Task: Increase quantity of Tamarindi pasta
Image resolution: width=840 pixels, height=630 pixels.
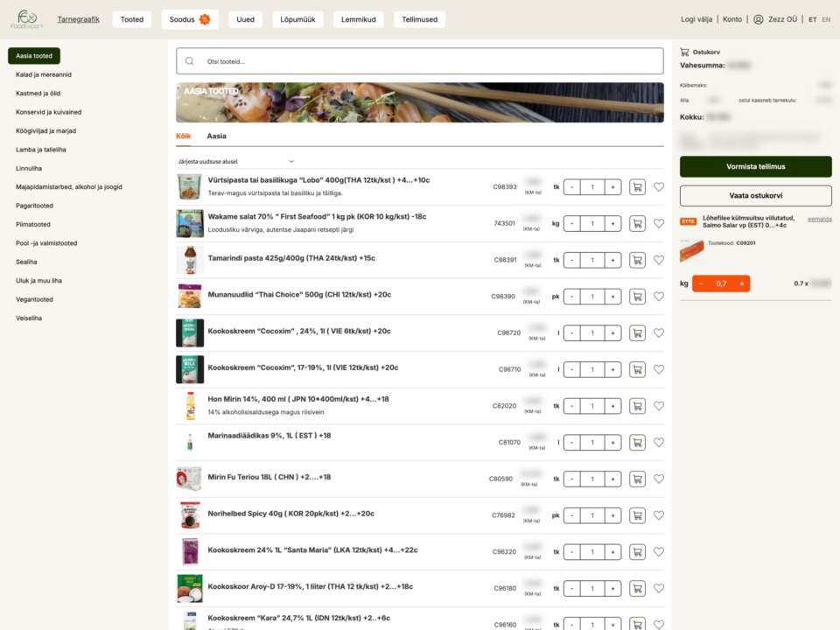Action: pos(612,260)
